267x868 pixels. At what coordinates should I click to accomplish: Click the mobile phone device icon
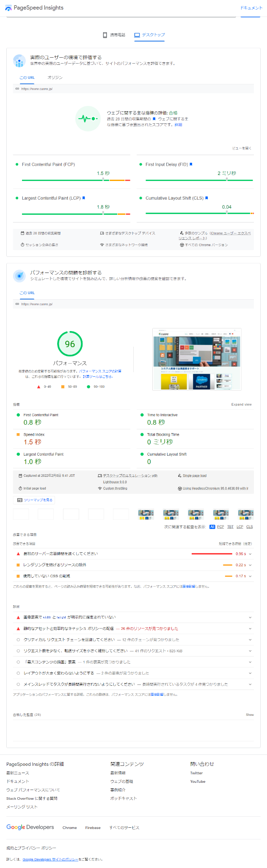coord(105,35)
